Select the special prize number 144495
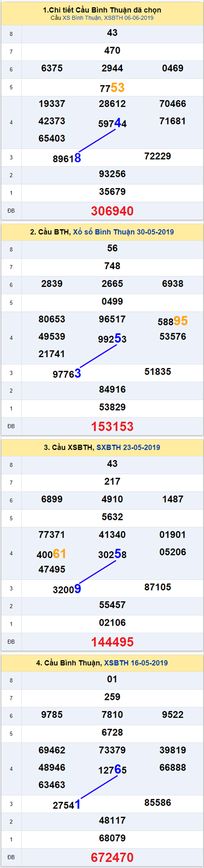Viewport: 204px width, 868px height. point(112,642)
